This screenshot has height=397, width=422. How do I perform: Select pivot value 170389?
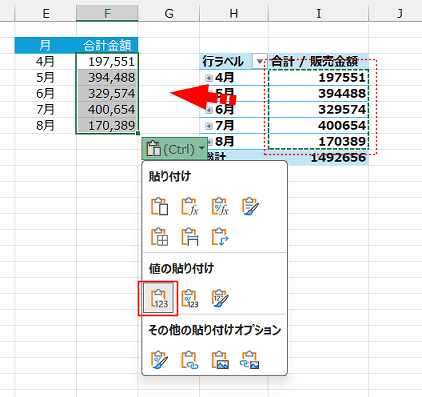[x=318, y=142]
